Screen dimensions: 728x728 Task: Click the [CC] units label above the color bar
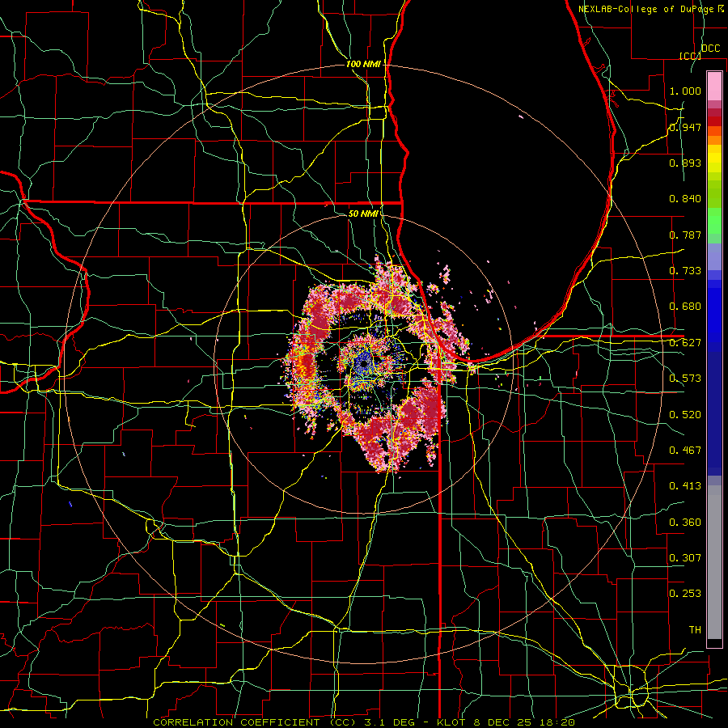tap(690, 56)
